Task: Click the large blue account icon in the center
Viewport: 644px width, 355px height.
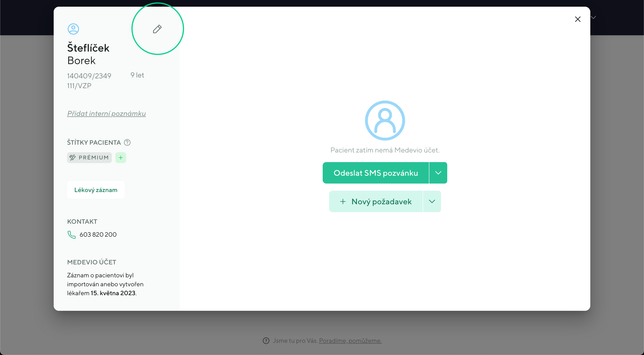Action: pos(385,121)
